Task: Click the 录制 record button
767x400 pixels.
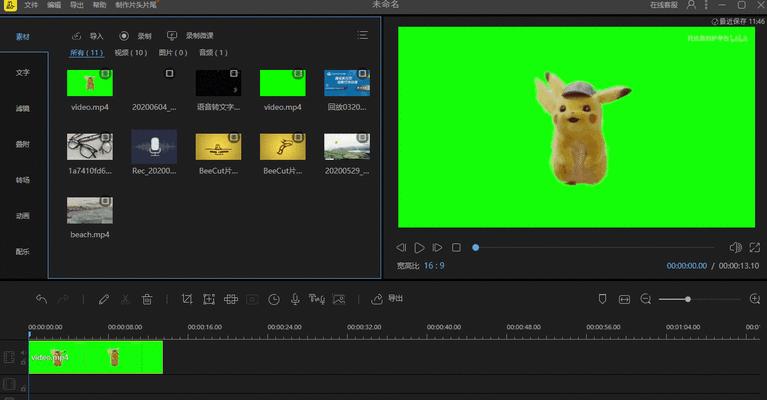Action: coord(135,36)
